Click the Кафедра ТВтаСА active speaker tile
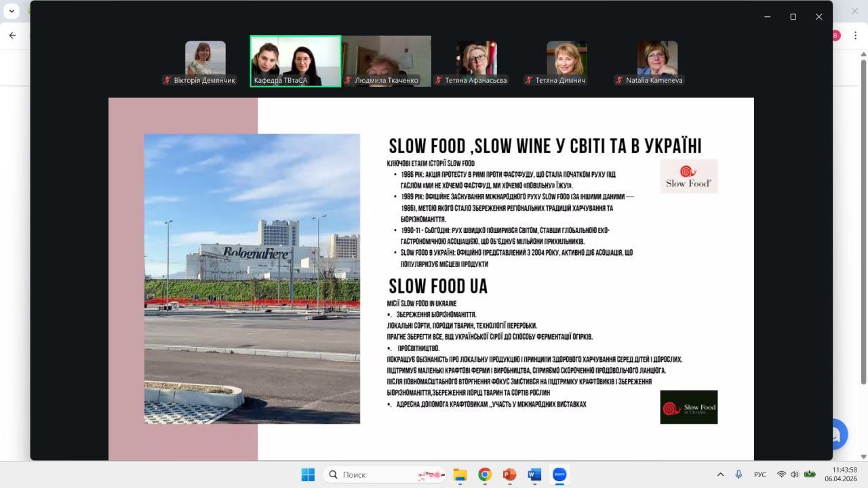This screenshot has height=488, width=868. [296, 61]
